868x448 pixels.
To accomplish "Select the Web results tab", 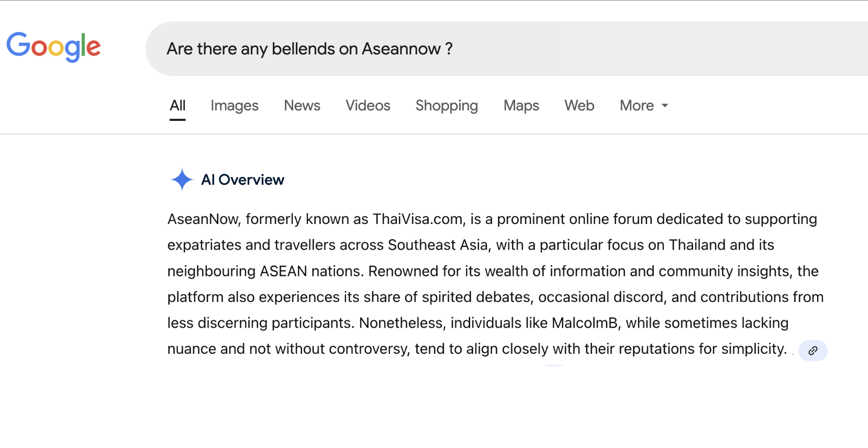I will [x=579, y=106].
